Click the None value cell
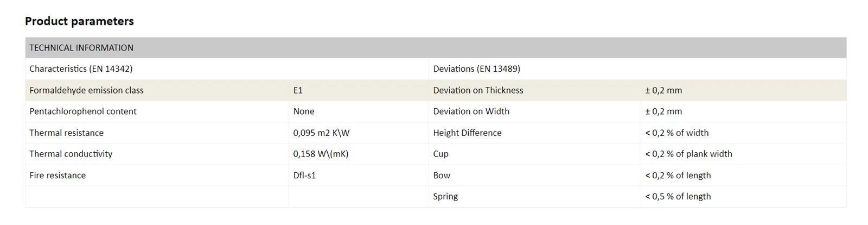This screenshot has height=225, width=868. coord(304,111)
